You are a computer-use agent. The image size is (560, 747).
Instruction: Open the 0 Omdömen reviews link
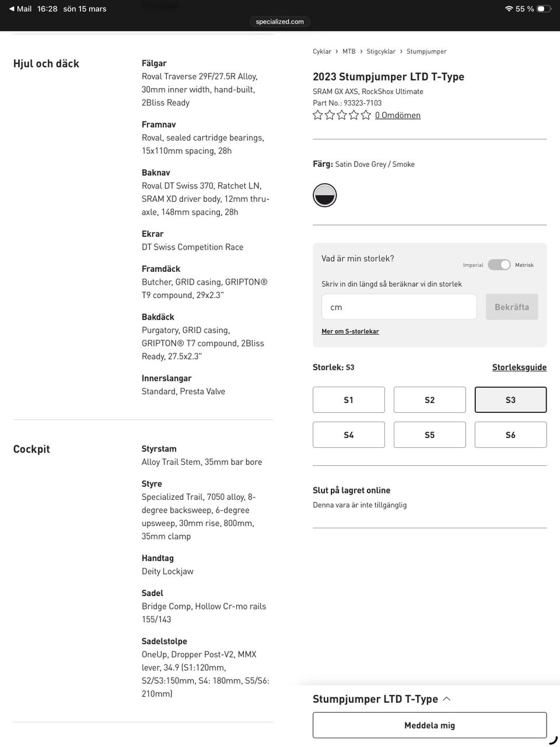pyautogui.click(x=398, y=115)
